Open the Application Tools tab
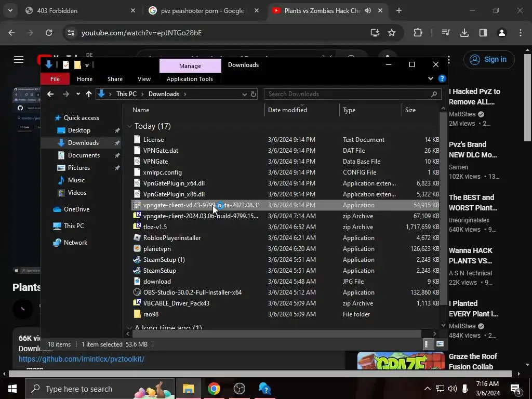The width and height of the screenshot is (532, 399). tap(190, 79)
